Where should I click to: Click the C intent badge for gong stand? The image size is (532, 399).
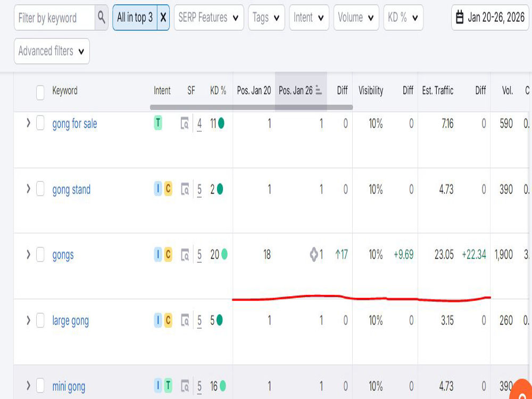click(x=168, y=189)
